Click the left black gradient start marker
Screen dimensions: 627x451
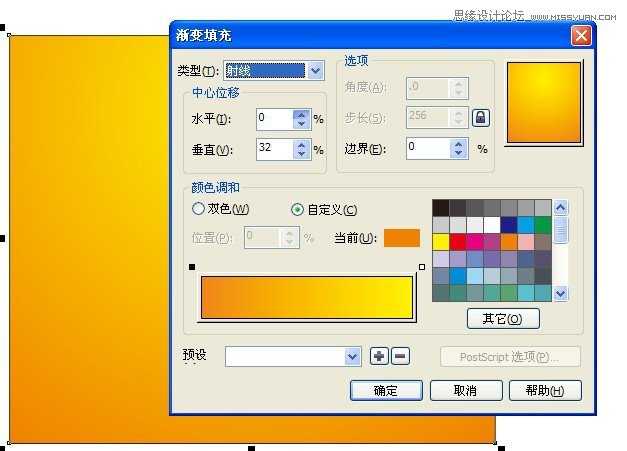(x=192, y=267)
